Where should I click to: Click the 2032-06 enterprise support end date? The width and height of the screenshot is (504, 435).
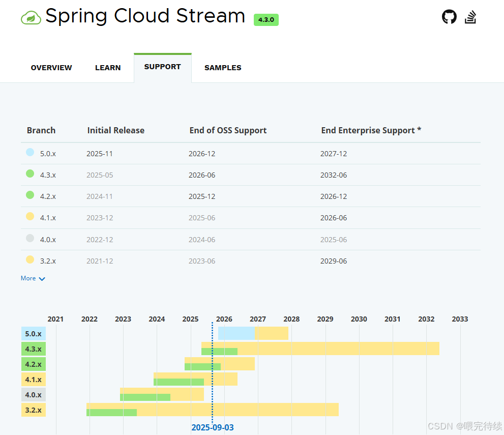pos(334,175)
